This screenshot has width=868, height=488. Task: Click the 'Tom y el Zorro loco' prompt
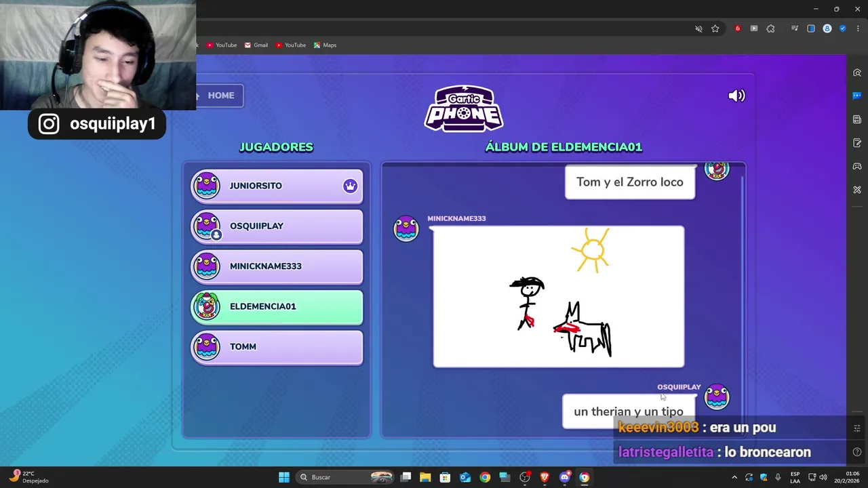coord(629,182)
